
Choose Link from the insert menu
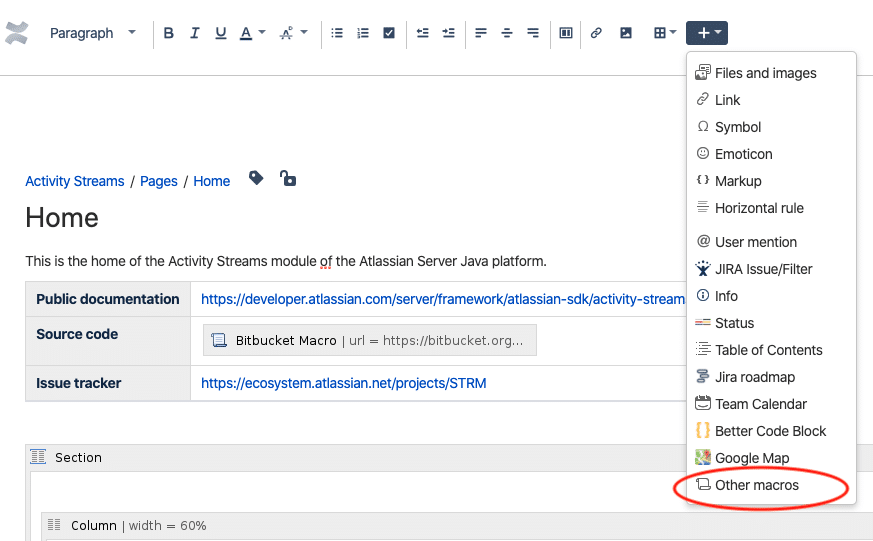[x=771, y=100]
